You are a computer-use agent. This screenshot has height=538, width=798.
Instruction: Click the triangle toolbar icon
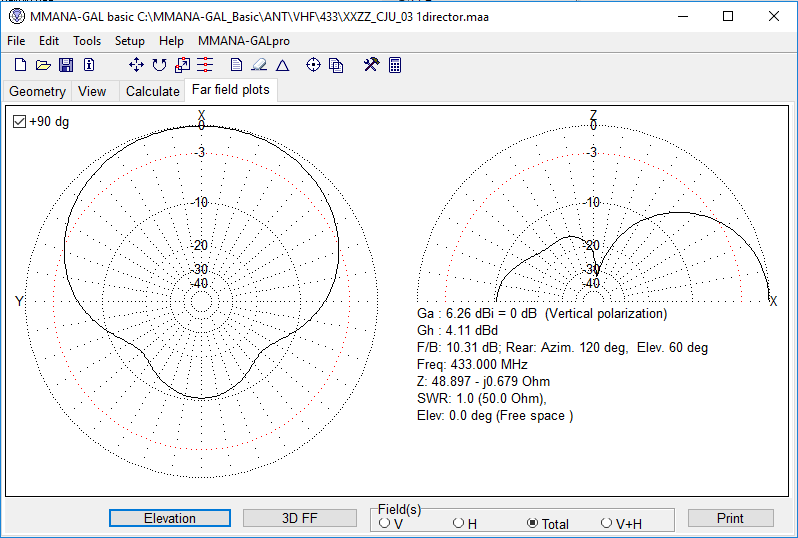(282, 65)
